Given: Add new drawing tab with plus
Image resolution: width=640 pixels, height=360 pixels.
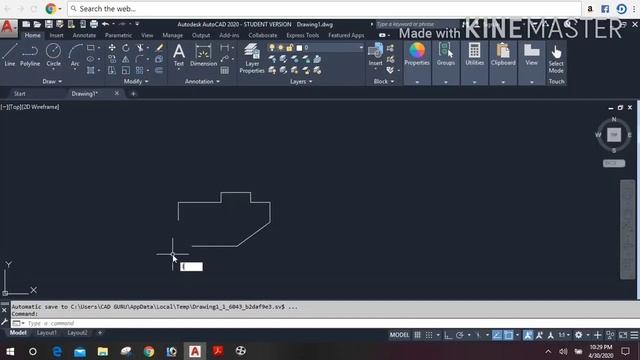Looking at the screenshot, I should pos(133,94).
